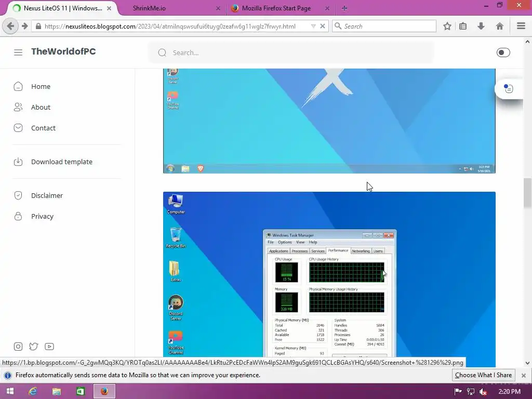This screenshot has width=532, height=399.
Task: Select the Nexus LiteOS 11 tab
Action: point(63,8)
